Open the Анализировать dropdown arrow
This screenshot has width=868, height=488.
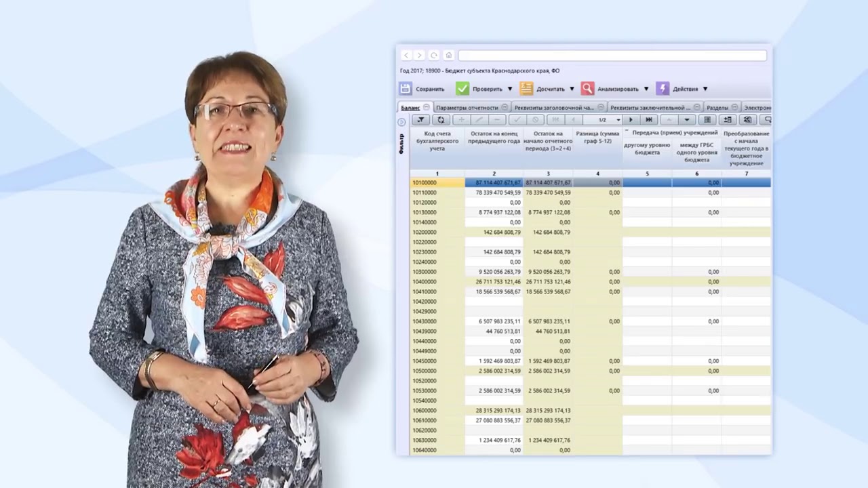646,89
